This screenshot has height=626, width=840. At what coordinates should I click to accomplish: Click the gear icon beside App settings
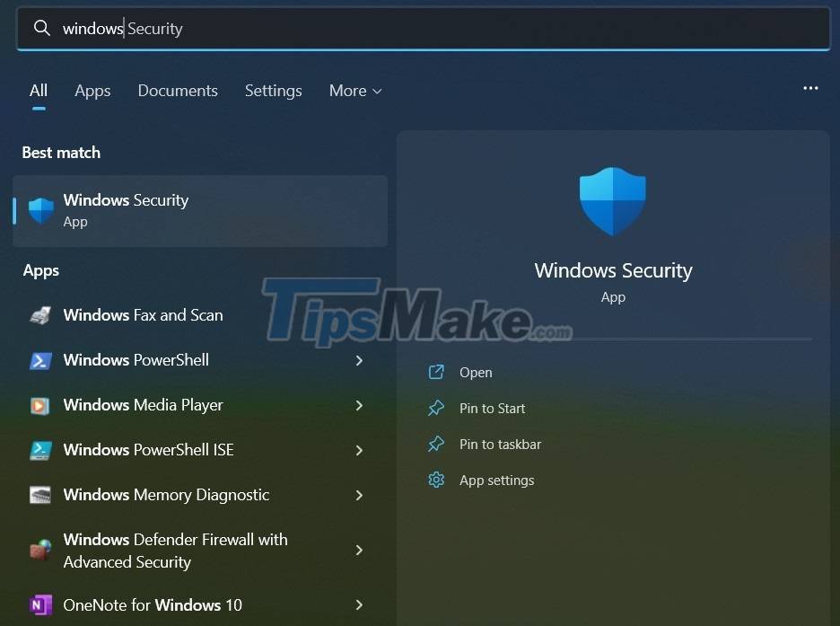tap(436, 480)
